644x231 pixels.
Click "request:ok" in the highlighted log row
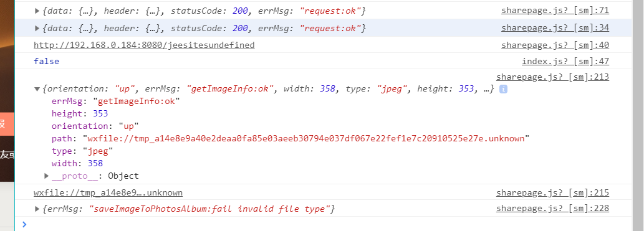[330, 28]
